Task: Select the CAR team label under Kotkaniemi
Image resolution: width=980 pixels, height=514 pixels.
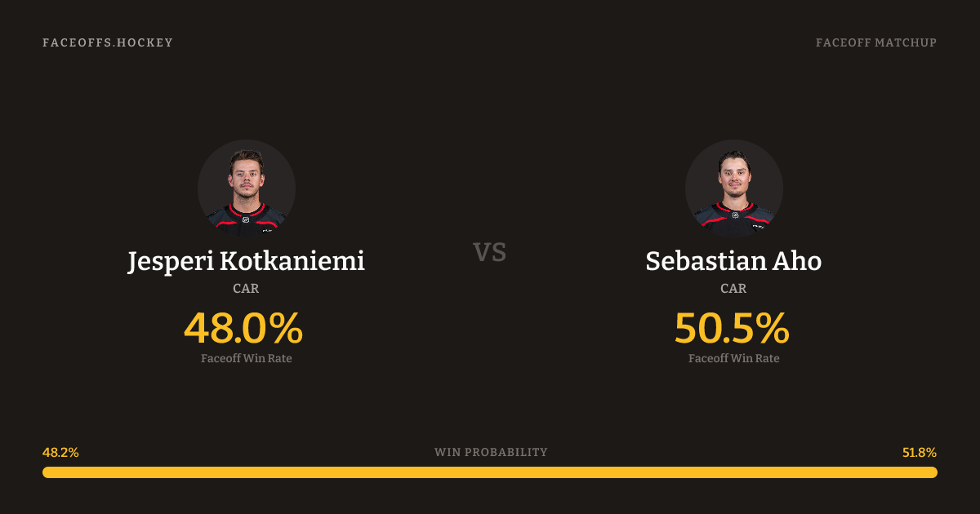Action: click(x=246, y=289)
